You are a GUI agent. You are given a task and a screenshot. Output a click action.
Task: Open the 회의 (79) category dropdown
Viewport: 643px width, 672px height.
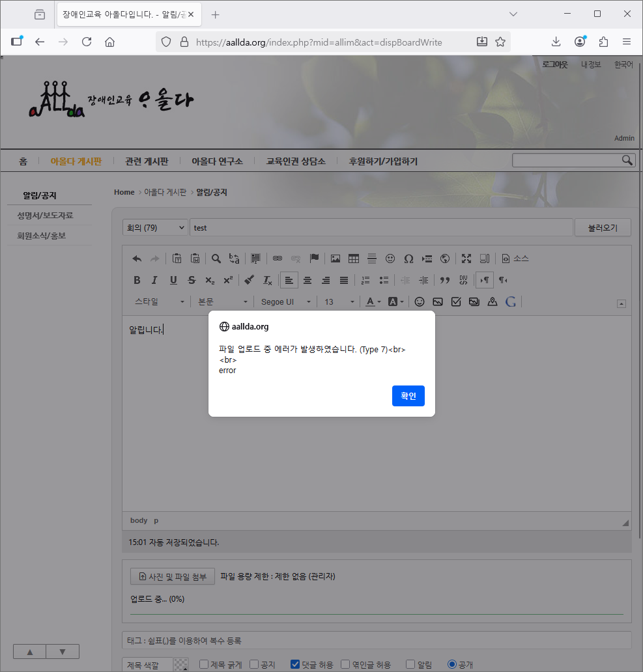[x=155, y=228]
